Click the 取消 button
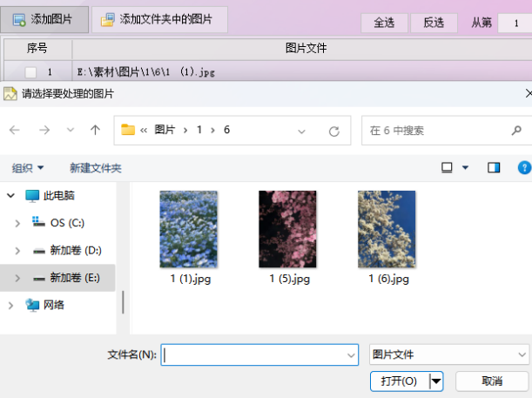The image size is (532, 398). tap(492, 381)
